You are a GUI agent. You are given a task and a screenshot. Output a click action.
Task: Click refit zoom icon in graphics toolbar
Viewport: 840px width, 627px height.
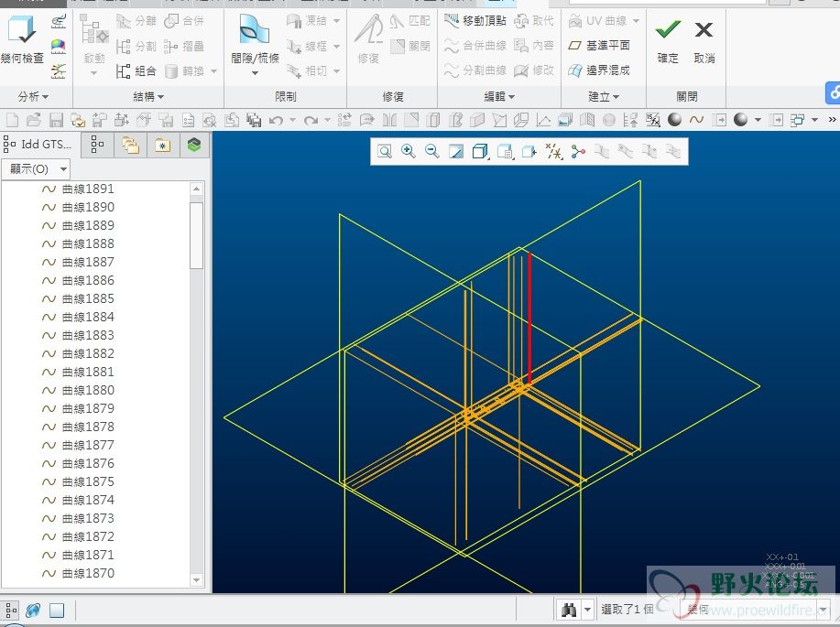384,152
